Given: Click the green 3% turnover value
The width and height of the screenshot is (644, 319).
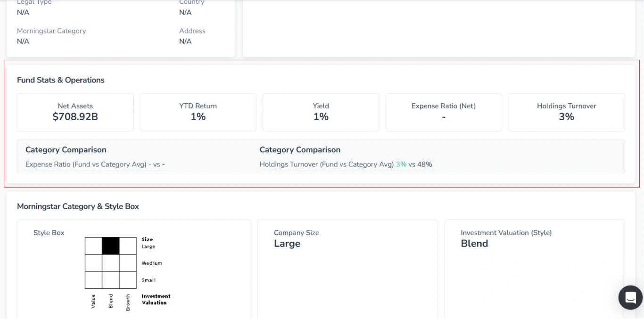Looking at the screenshot, I should click(400, 164).
